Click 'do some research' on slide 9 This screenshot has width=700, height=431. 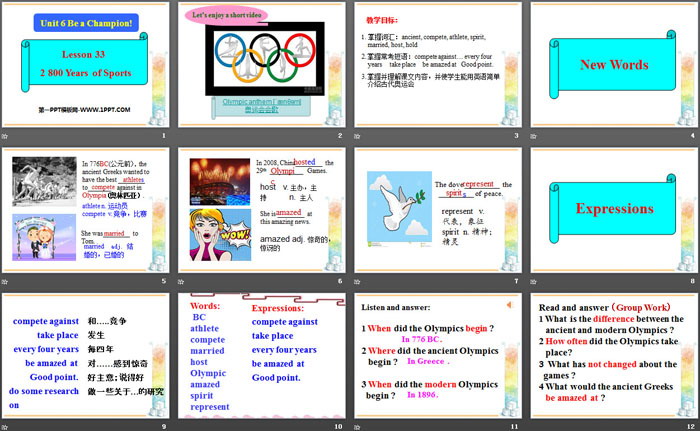pyautogui.click(x=44, y=391)
